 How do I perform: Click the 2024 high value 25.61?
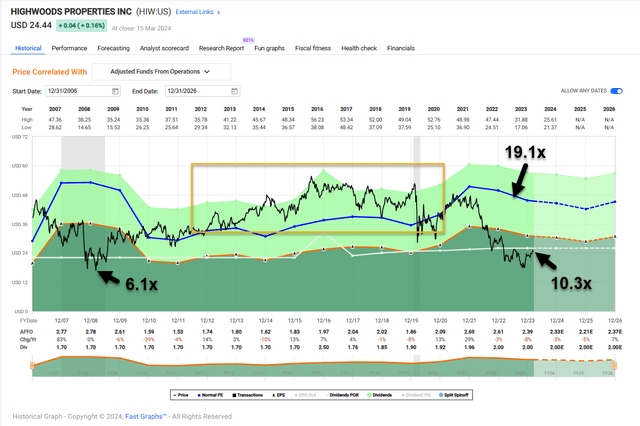click(550, 120)
